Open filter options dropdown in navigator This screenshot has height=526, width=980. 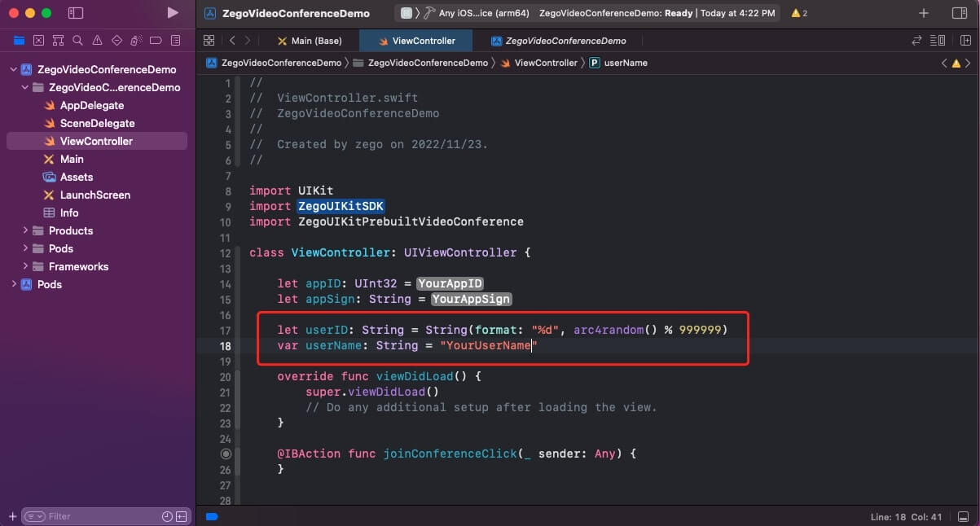pyautogui.click(x=34, y=516)
